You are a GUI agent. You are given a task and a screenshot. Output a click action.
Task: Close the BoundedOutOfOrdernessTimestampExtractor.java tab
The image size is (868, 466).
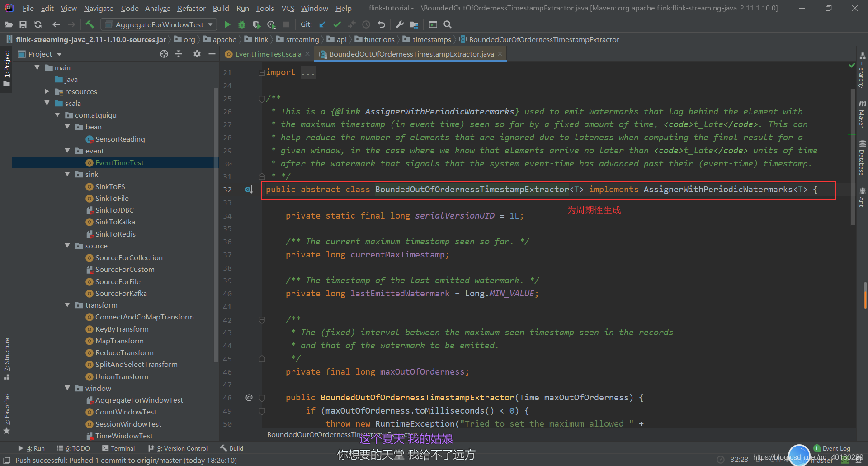point(500,54)
